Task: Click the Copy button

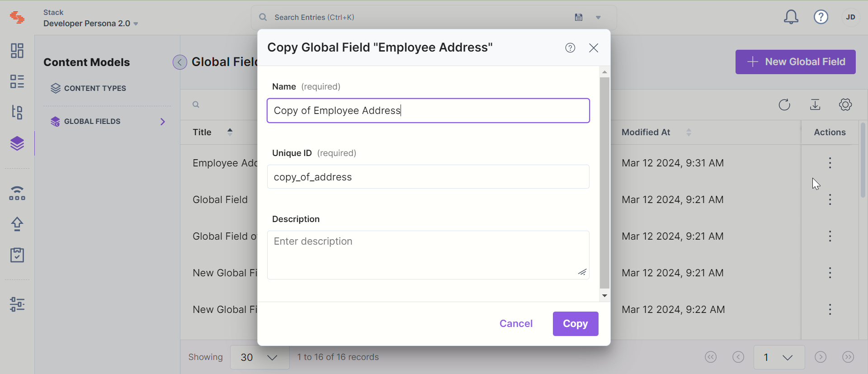Action: coord(576,324)
